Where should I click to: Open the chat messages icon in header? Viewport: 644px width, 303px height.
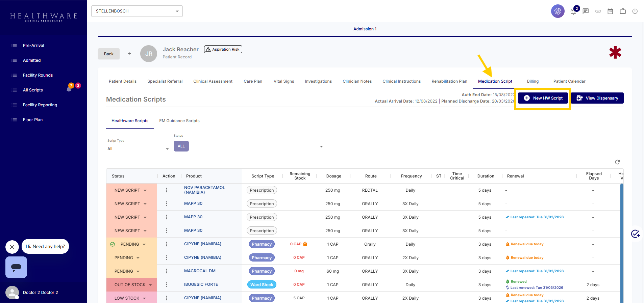click(586, 11)
